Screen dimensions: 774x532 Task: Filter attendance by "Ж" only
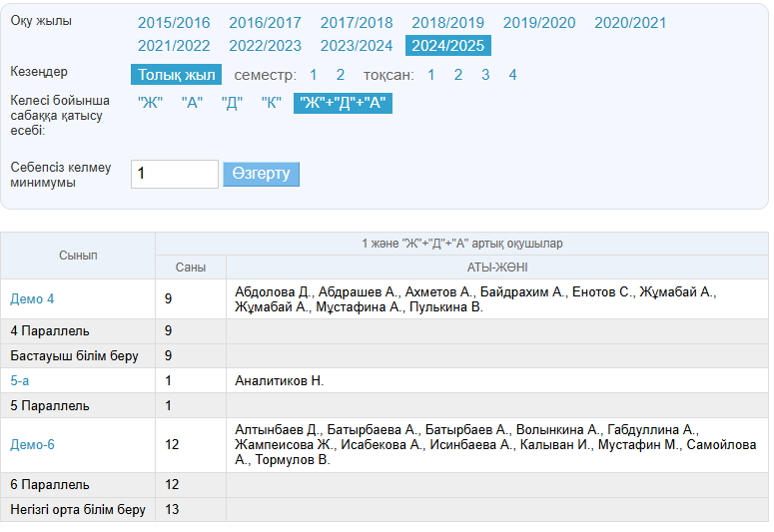[150, 103]
